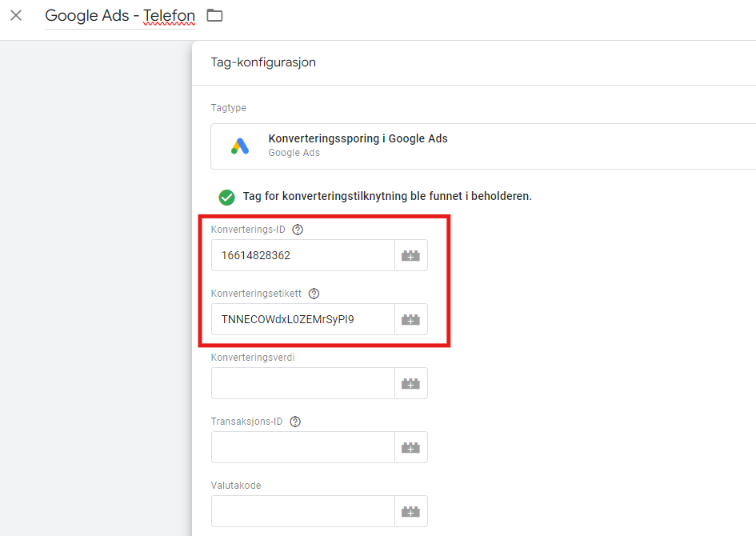Insert variable into Transaksjons-ID field
756x536 pixels.
click(x=411, y=447)
